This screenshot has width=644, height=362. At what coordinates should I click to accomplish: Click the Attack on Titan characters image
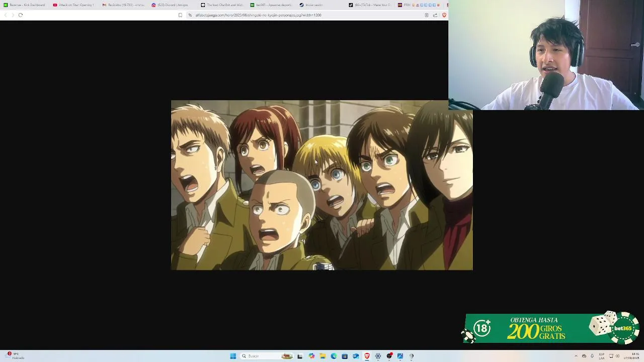point(322,185)
